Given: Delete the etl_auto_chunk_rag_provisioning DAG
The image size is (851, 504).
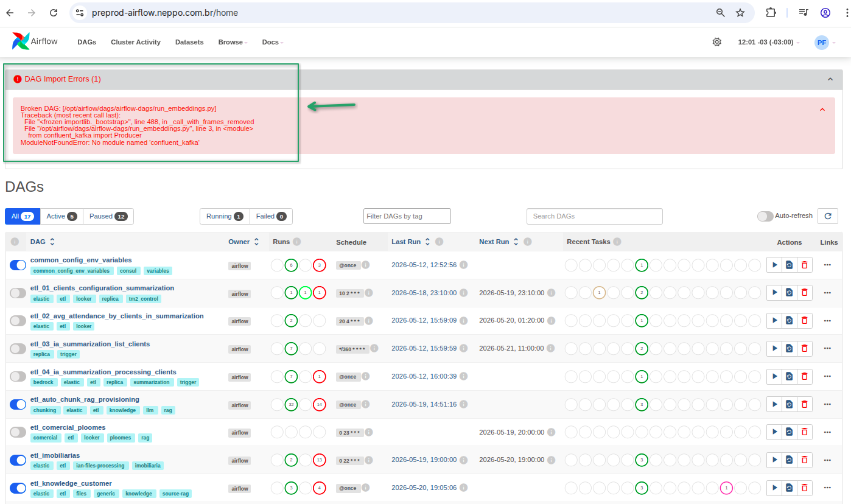Looking at the screenshot, I should [805, 404].
